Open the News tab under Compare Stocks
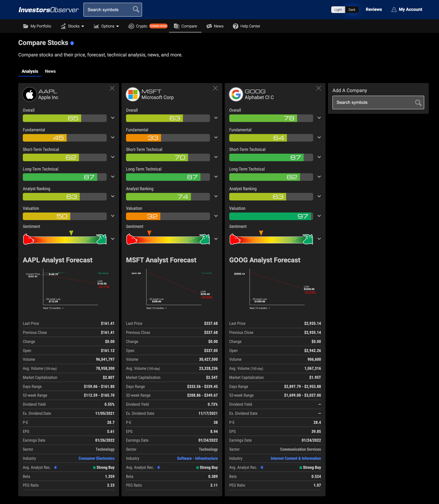 tap(50, 71)
